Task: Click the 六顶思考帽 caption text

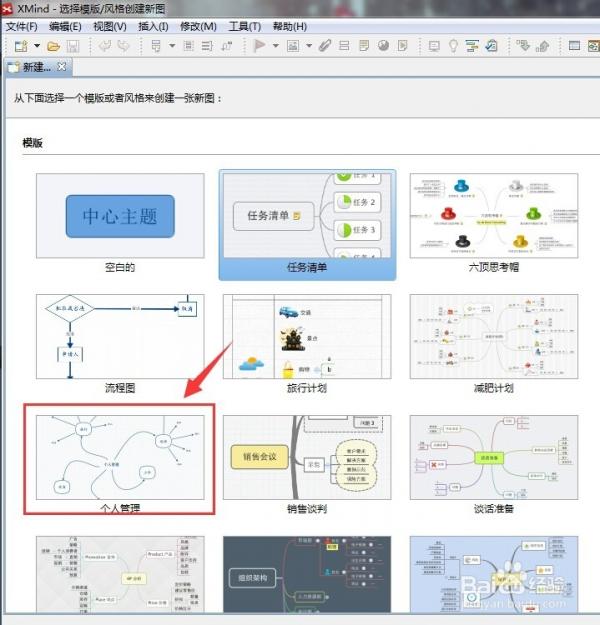Action: [x=494, y=267]
